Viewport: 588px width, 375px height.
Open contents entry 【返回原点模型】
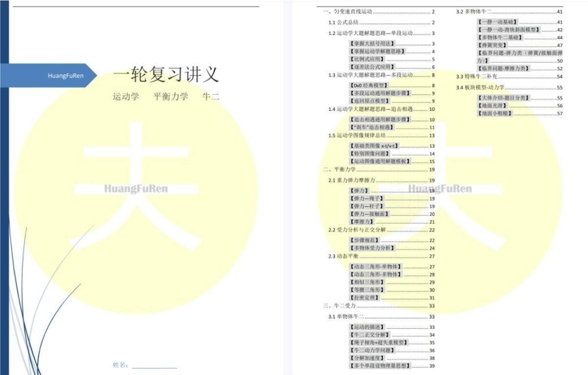(392, 101)
